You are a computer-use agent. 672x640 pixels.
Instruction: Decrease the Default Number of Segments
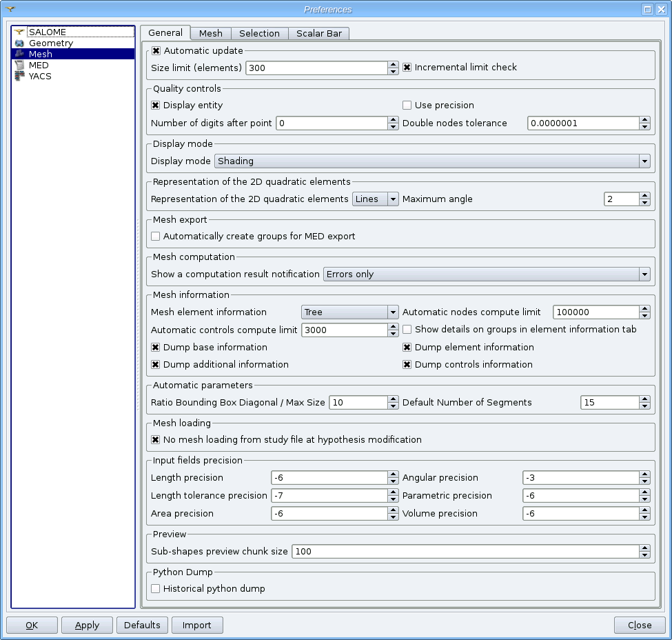(644, 406)
